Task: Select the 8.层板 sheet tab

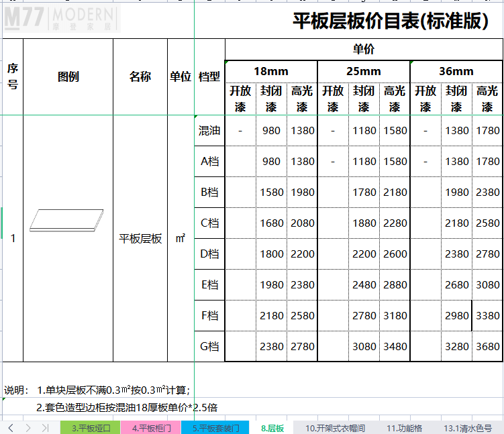Action: pos(272,428)
